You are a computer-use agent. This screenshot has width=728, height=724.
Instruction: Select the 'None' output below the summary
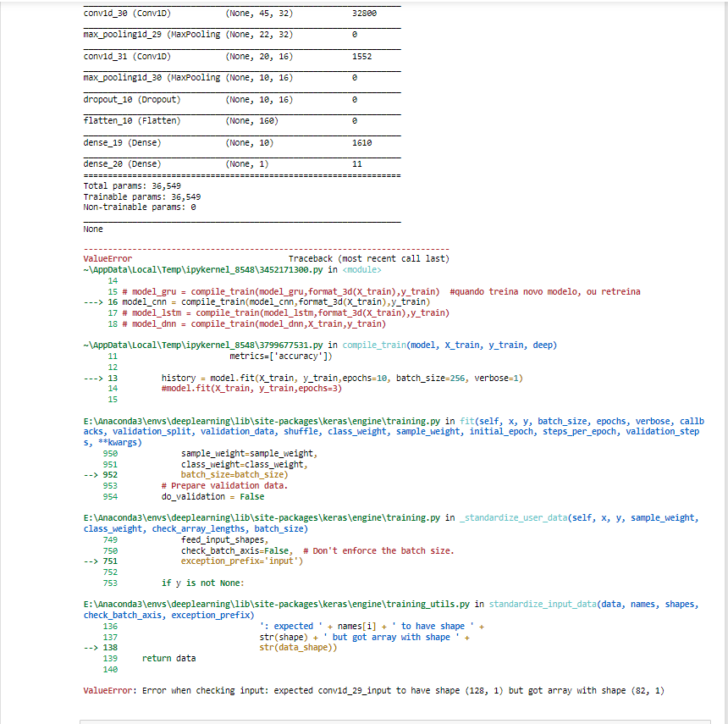(93, 229)
